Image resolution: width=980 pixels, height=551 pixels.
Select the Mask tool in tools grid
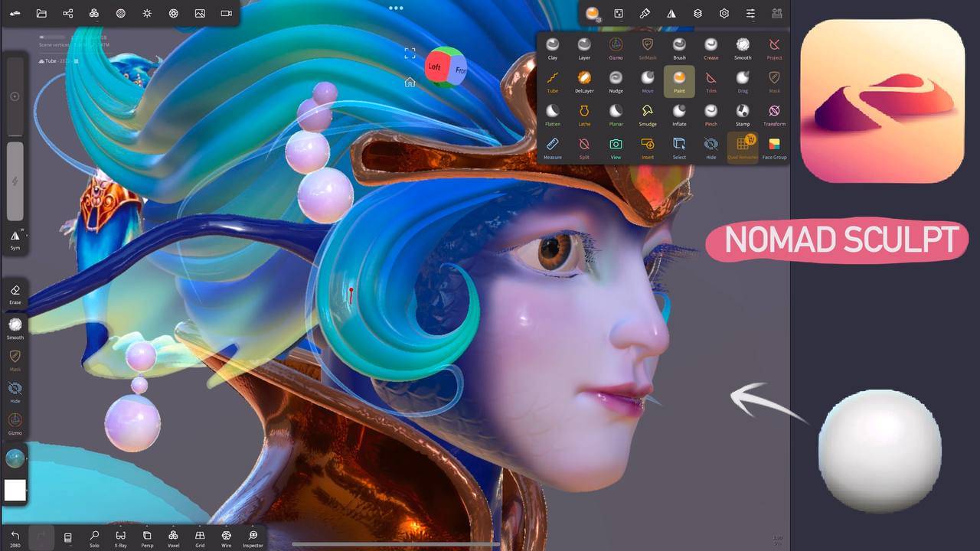pyautogui.click(x=774, y=81)
